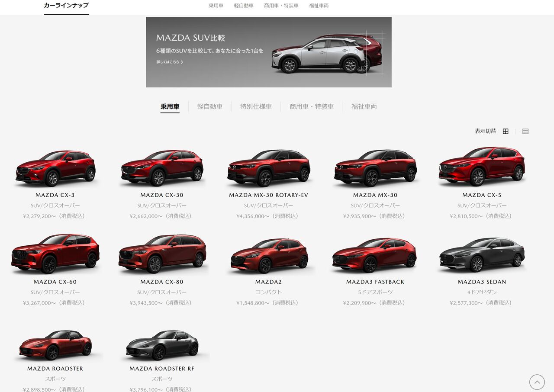This screenshot has width=554, height=392.
Task: Open the MAZDA SUV comparison banner
Action: pos(268,52)
